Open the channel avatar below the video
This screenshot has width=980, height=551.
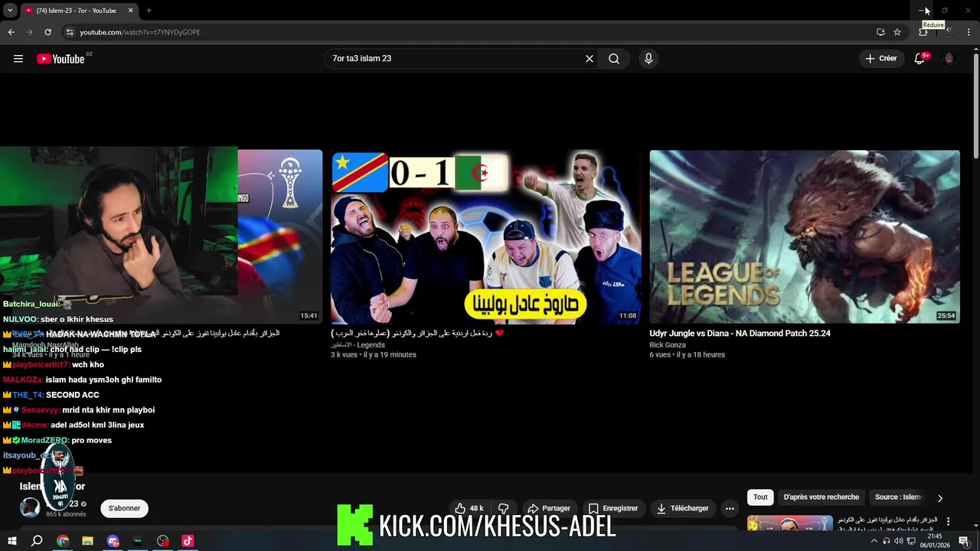tap(30, 507)
